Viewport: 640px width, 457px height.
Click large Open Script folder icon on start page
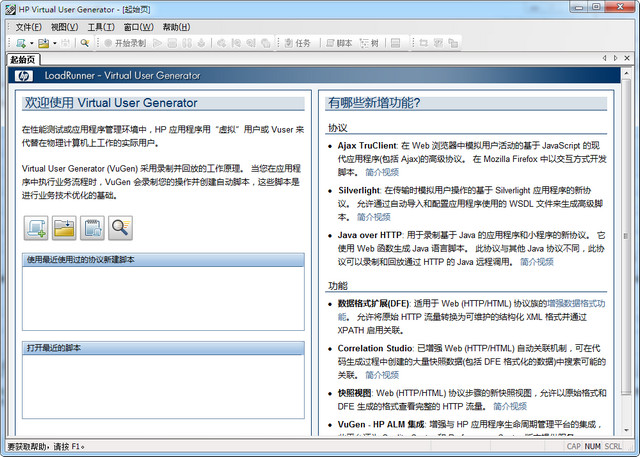coord(64,228)
